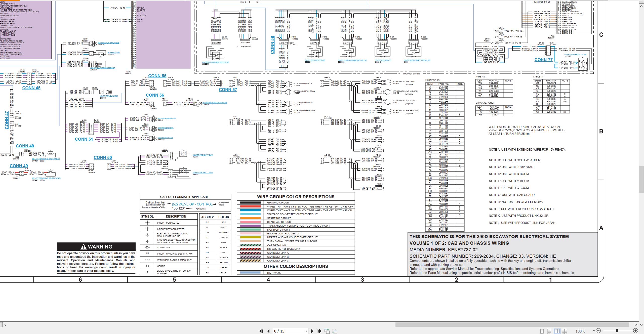Image resolution: width=644 pixels, height=334 pixels.
Task: Click the orange STARTING CIRCUIT swatch
Action: pyautogui.click(x=250, y=218)
